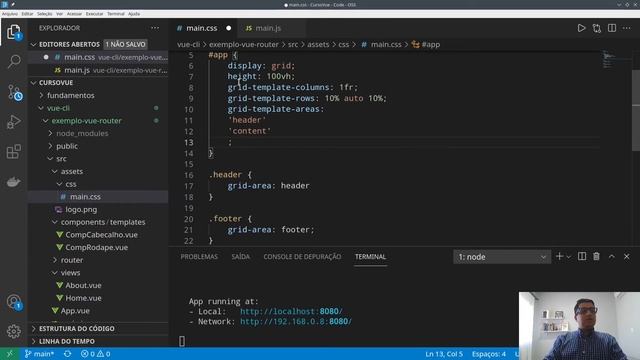Image resolution: width=640 pixels, height=360 pixels.
Task: Open the Arquivo menu
Action: coord(10,14)
